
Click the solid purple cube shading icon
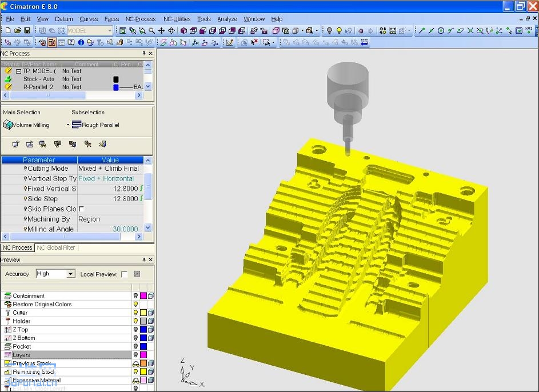click(x=183, y=31)
